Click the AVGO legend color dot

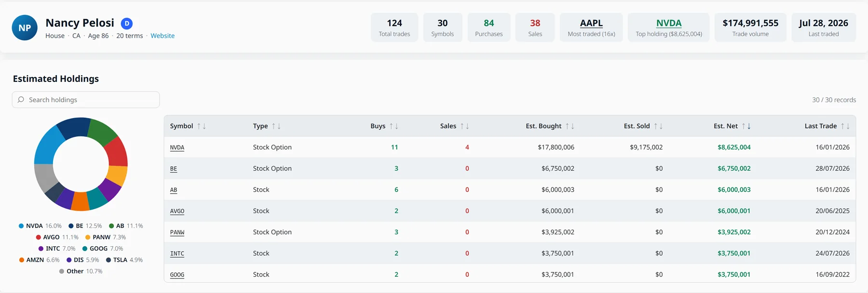point(38,237)
